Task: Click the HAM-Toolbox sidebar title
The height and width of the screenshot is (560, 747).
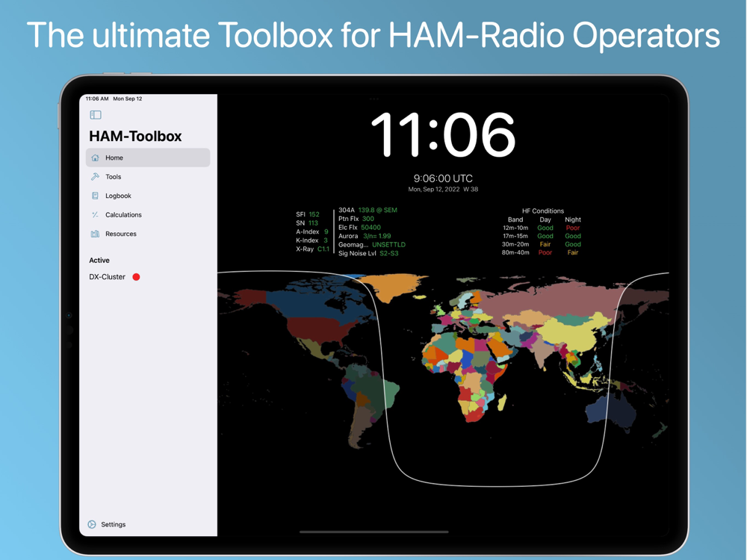Action: pyautogui.click(x=135, y=137)
